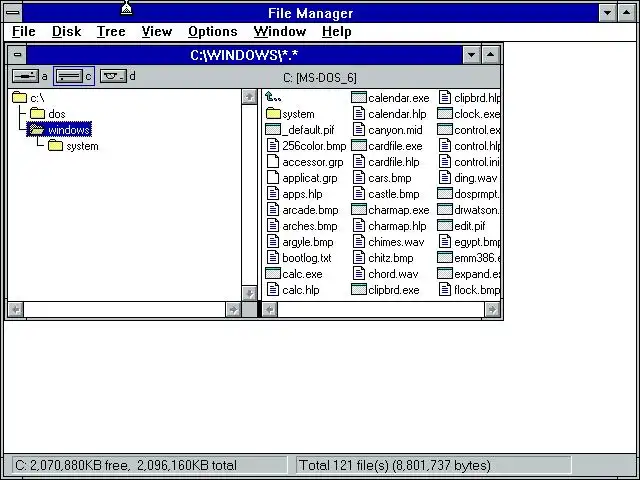Click the up-directory arrow icon

[x=273, y=97]
